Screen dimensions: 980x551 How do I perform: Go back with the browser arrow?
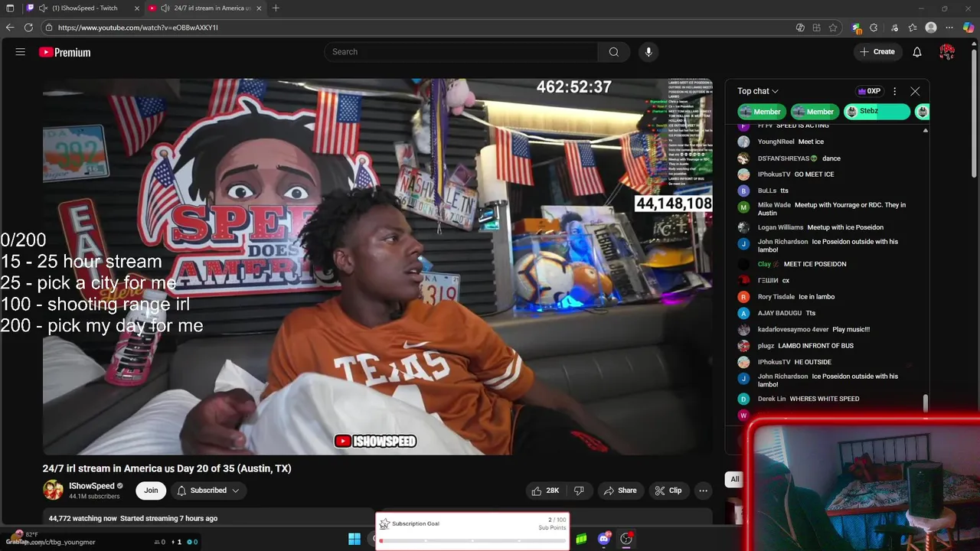coord(10,28)
